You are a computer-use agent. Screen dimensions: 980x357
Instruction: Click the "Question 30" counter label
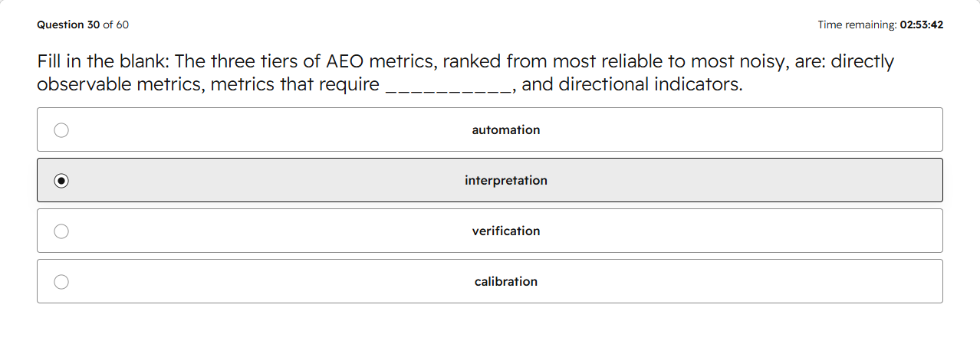point(68,25)
